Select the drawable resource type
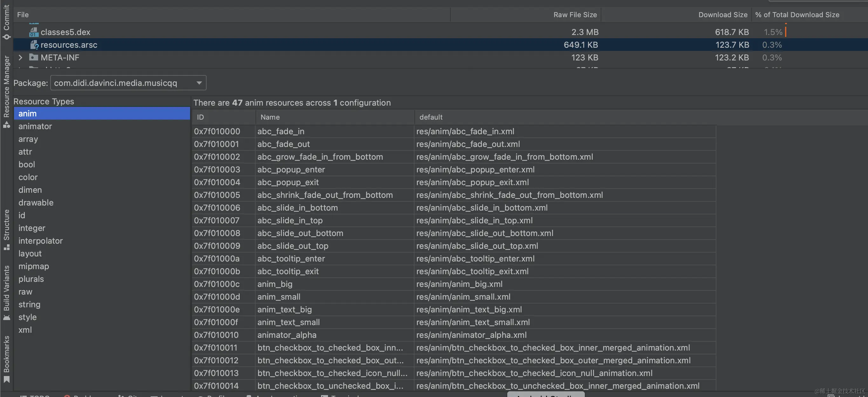Viewport: 868px width, 397px height. tap(102, 203)
